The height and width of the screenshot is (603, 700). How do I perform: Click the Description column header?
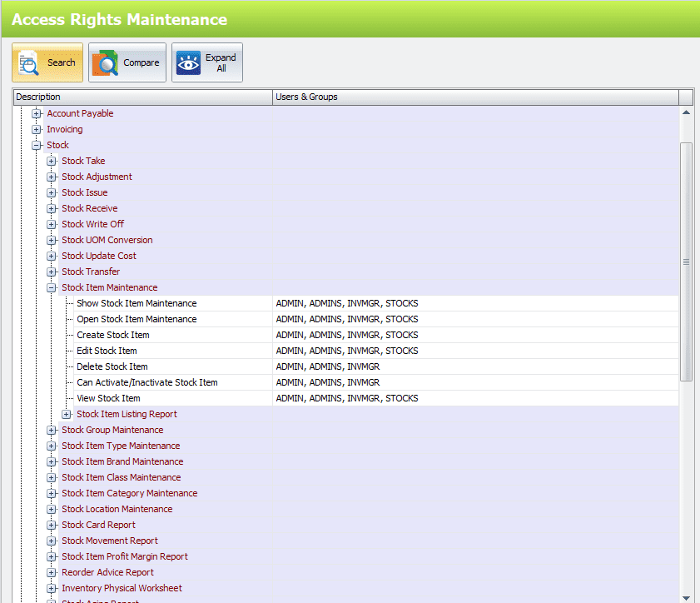tap(141, 97)
